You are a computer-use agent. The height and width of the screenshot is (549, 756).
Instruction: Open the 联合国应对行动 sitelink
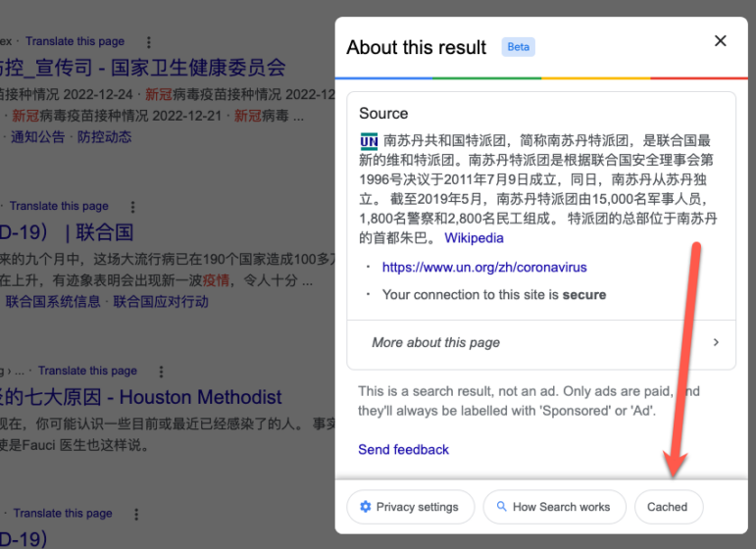point(161,302)
